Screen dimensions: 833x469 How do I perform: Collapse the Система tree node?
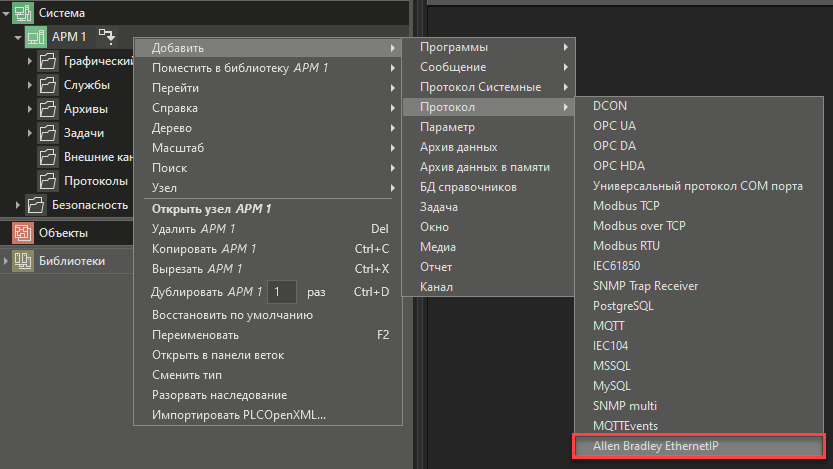click(6, 13)
